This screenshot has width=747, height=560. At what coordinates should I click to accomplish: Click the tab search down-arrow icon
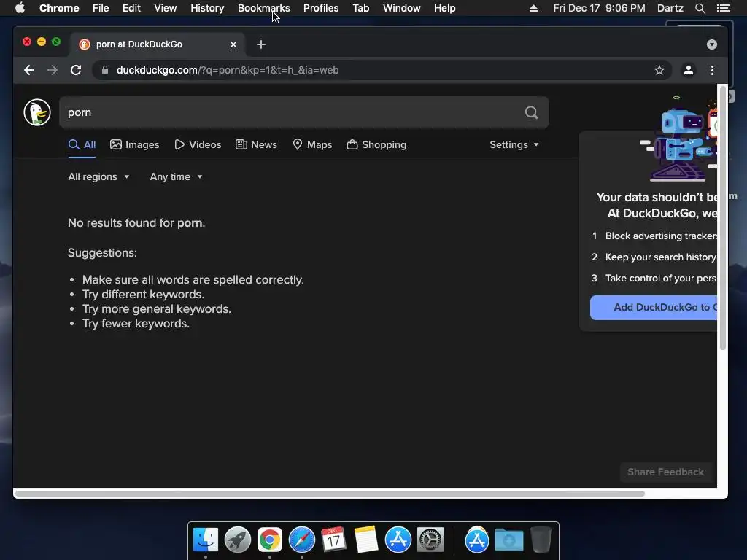point(712,44)
